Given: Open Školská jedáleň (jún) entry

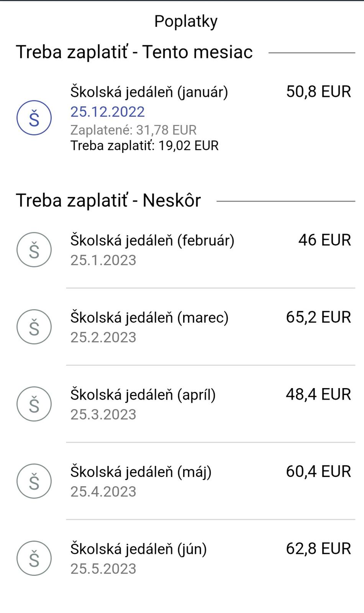Looking at the screenshot, I should [138, 549].
